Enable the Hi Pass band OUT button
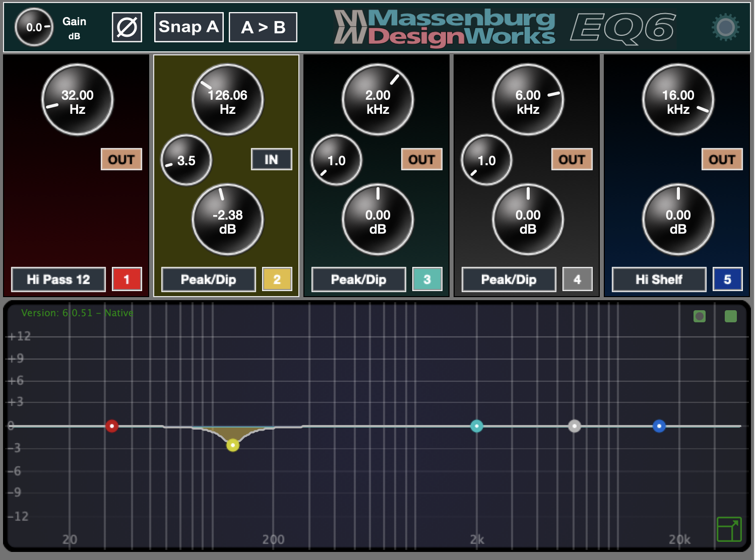755x560 pixels. coord(121,160)
